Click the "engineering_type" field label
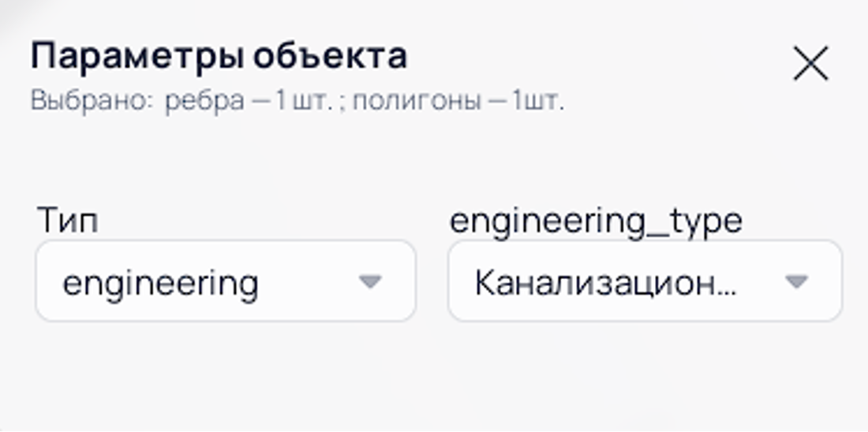Image resolution: width=868 pixels, height=432 pixels. (x=596, y=221)
